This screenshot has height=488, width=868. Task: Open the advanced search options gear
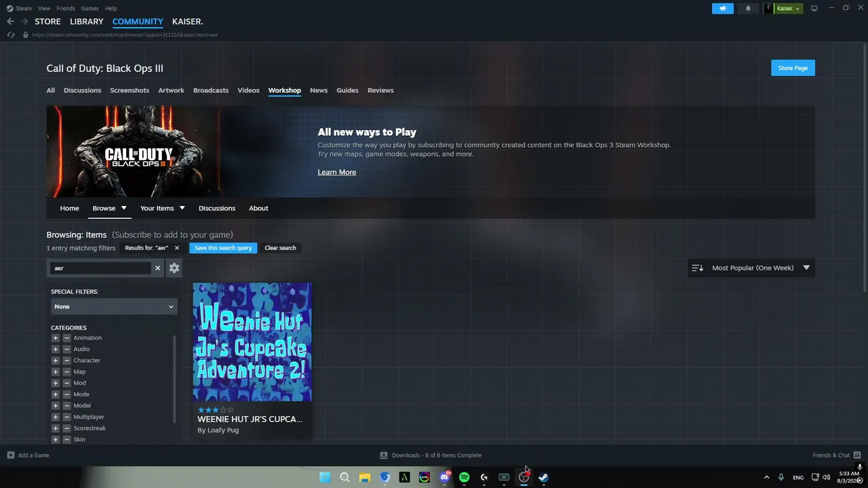click(174, 268)
